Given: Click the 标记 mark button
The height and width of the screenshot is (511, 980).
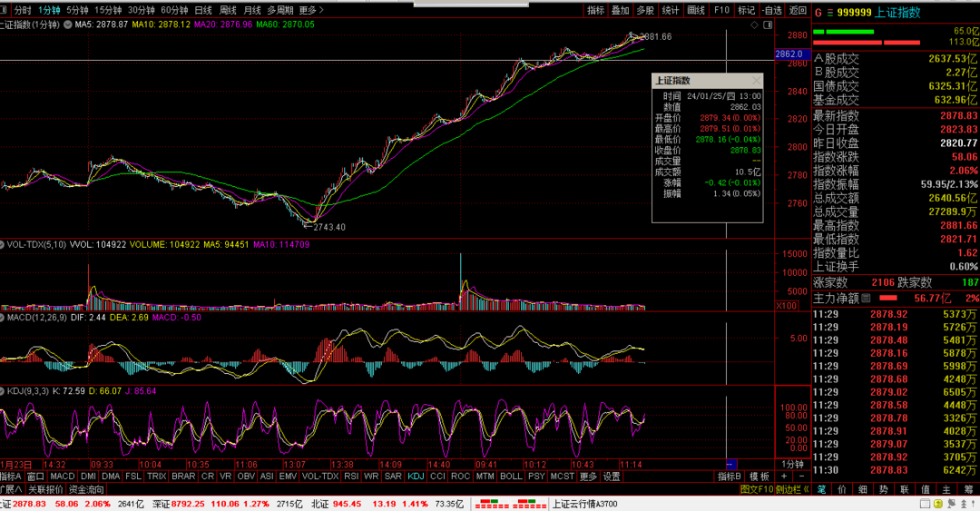Looking at the screenshot, I should 746,10.
